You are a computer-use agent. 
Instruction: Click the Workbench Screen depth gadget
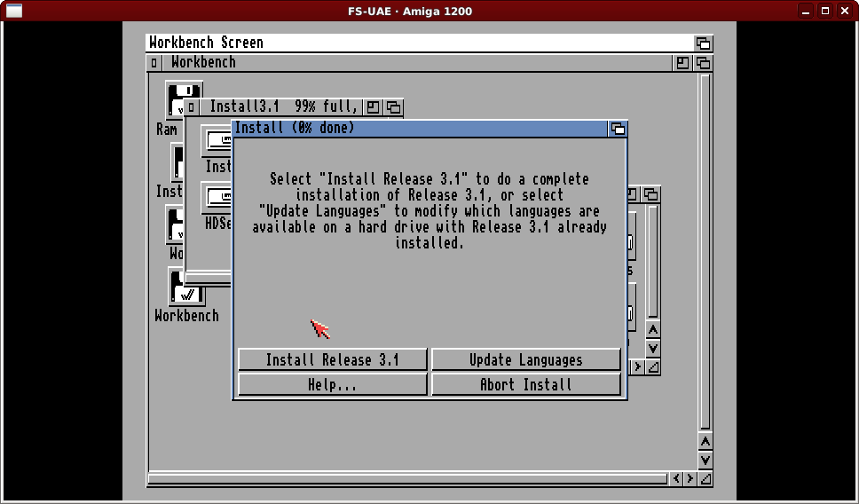pyautogui.click(x=703, y=43)
